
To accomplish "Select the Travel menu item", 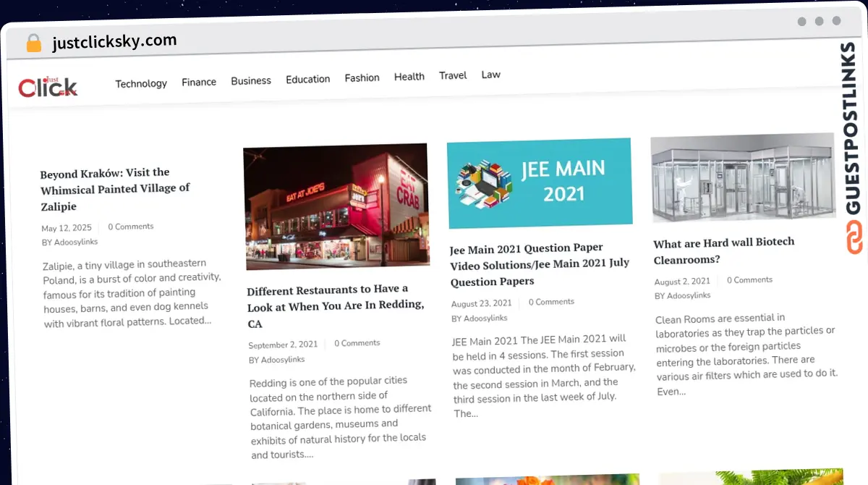I will point(453,75).
